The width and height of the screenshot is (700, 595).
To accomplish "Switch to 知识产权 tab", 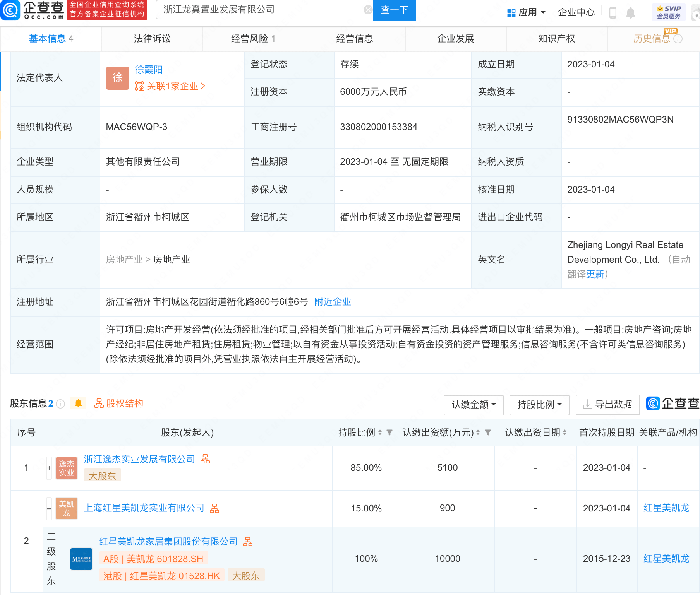I will (556, 39).
